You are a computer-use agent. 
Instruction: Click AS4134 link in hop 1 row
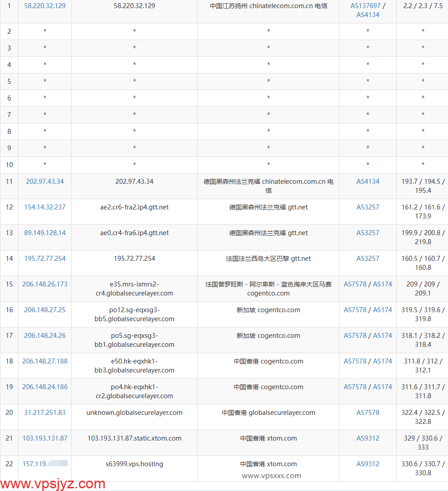click(x=368, y=15)
